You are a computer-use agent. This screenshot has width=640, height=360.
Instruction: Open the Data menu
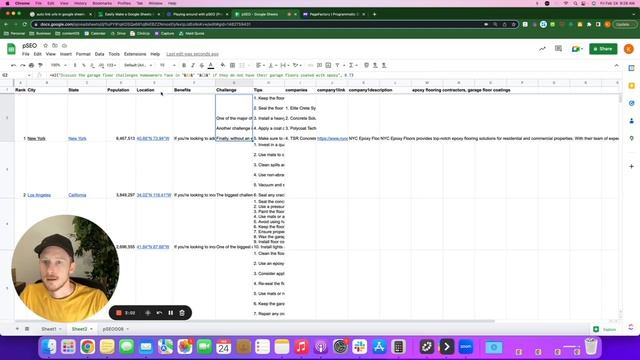(x=99, y=54)
